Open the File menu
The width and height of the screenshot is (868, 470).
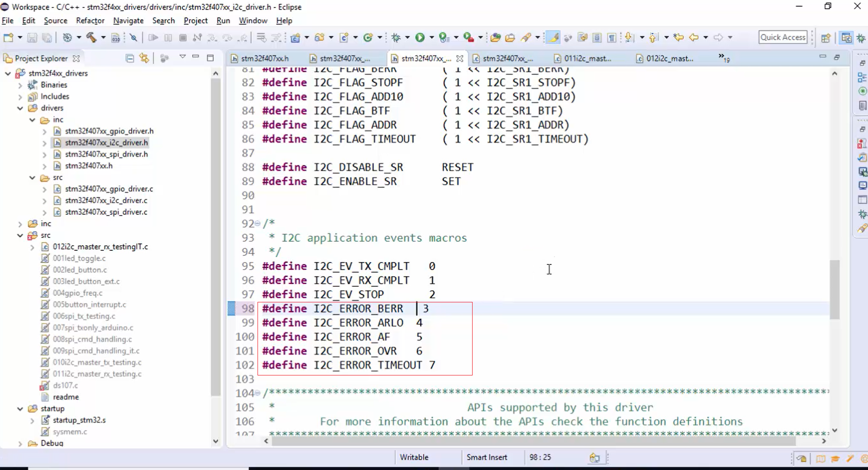click(x=8, y=21)
